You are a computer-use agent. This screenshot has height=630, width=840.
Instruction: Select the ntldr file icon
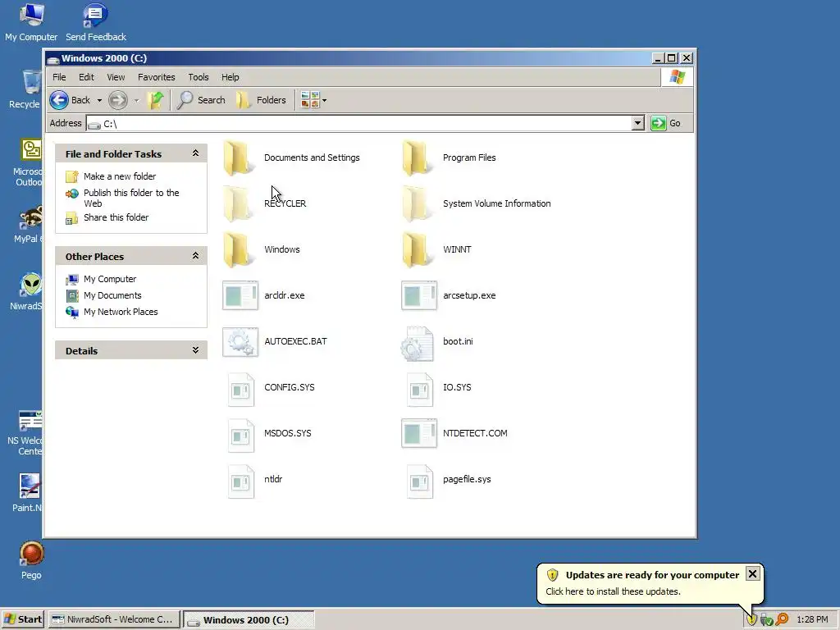click(x=241, y=482)
